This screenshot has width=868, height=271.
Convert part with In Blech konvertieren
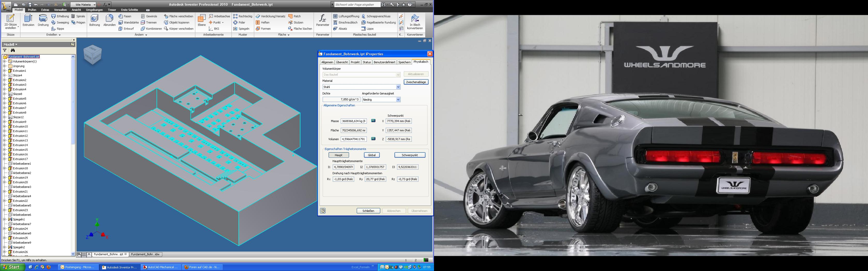click(415, 22)
